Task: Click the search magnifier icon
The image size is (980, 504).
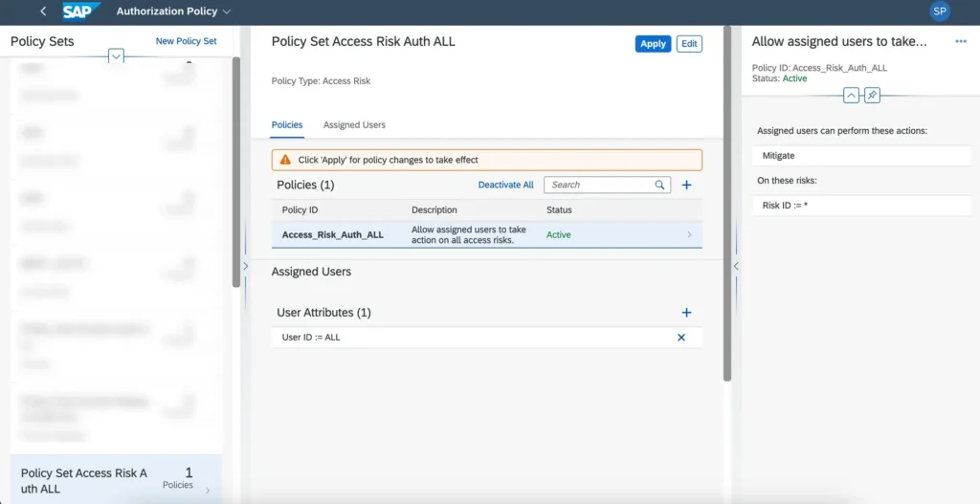Action: click(x=659, y=185)
